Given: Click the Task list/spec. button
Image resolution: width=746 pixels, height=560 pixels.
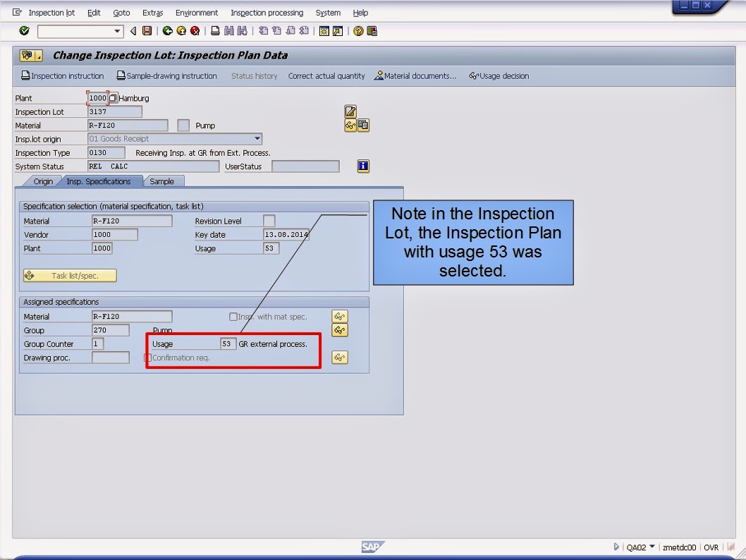Looking at the screenshot, I should point(68,276).
